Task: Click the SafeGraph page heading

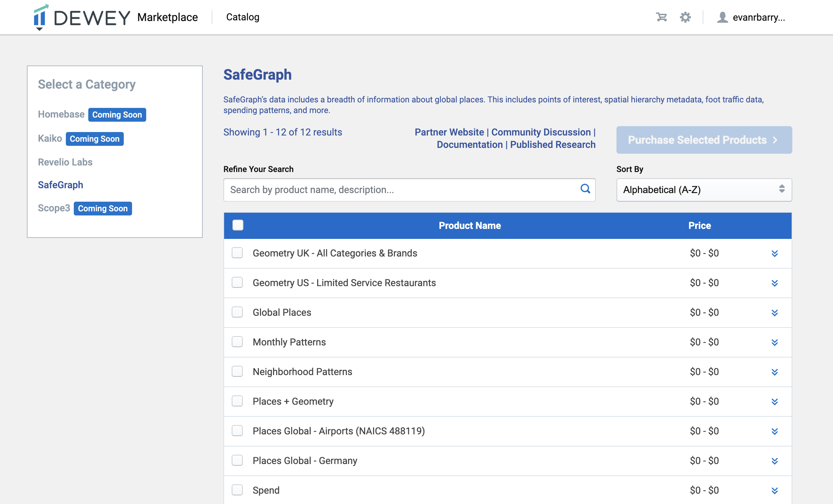Action: pyautogui.click(x=257, y=74)
